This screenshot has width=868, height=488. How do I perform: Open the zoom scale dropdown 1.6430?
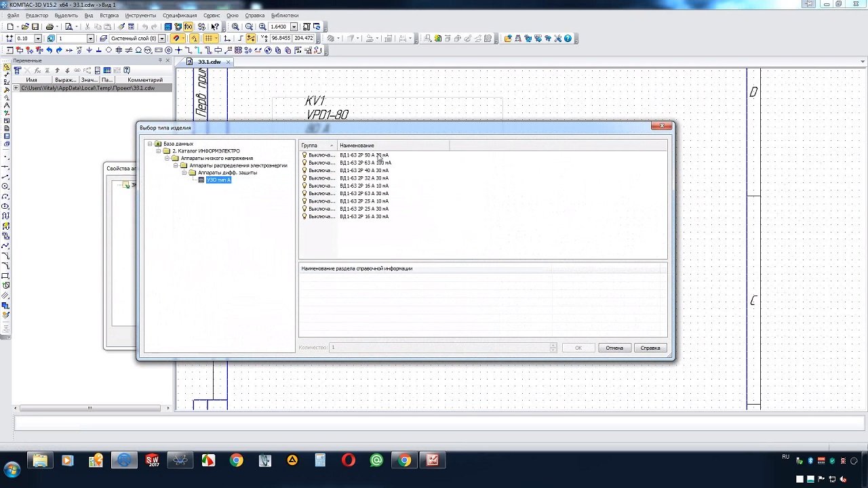pos(292,26)
